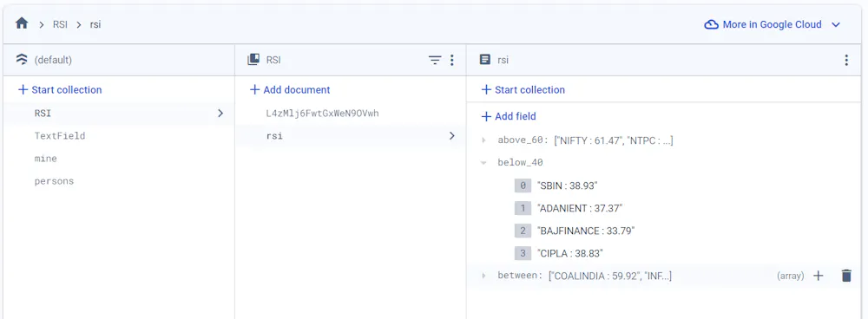The image size is (868, 319).
Task: Collapse the below_40 array field
Action: [483, 163]
